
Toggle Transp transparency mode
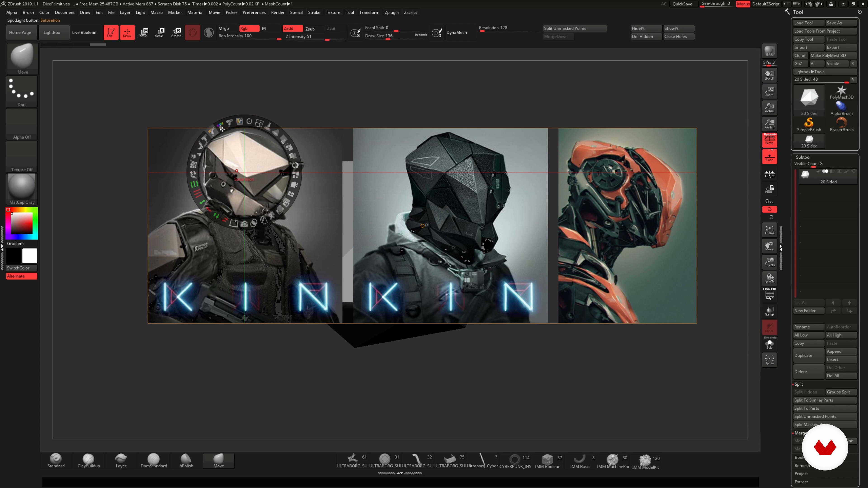coord(769,311)
